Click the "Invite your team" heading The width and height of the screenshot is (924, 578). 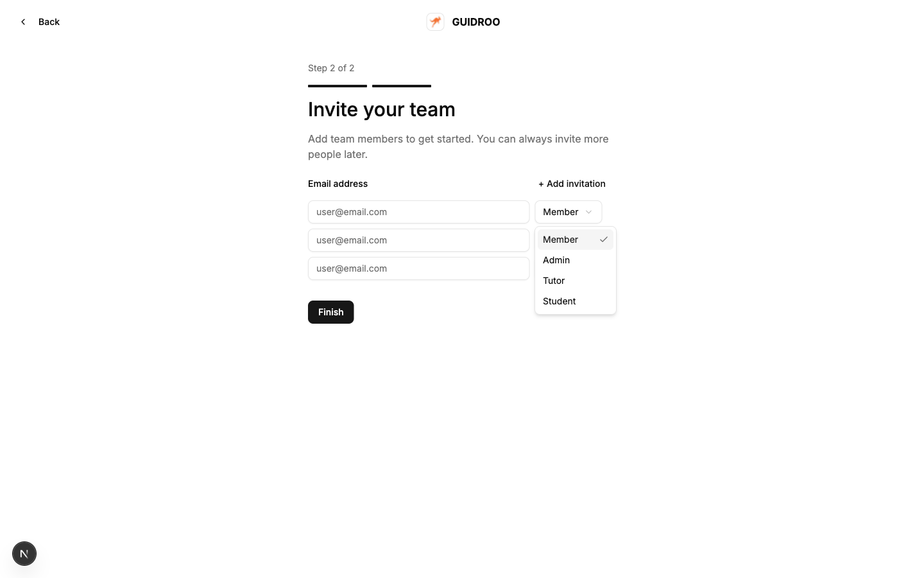(382, 109)
